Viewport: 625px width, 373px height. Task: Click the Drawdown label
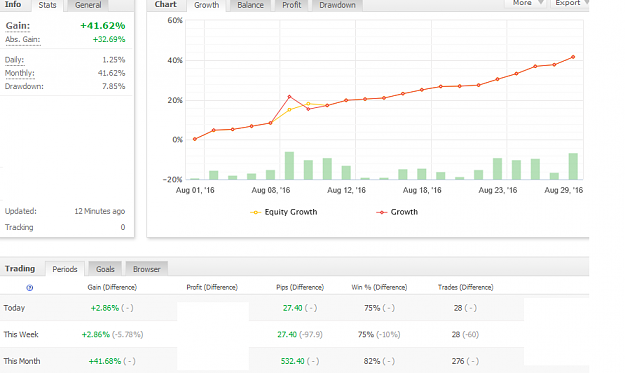coord(24,86)
